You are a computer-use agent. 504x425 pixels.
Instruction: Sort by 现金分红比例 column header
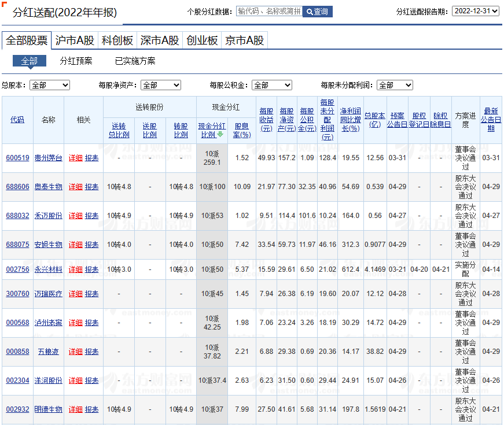click(212, 130)
